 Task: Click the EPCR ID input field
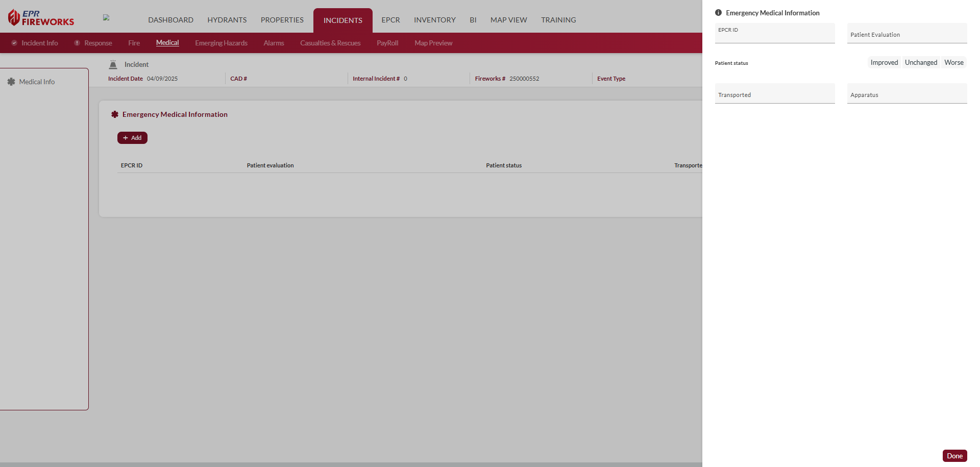[774, 35]
